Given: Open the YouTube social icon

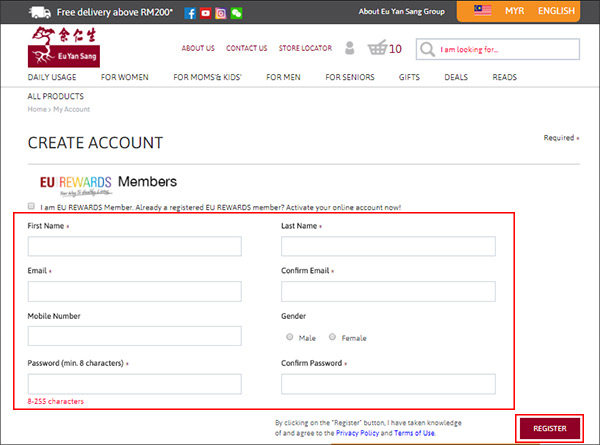Looking at the screenshot, I should (x=205, y=13).
